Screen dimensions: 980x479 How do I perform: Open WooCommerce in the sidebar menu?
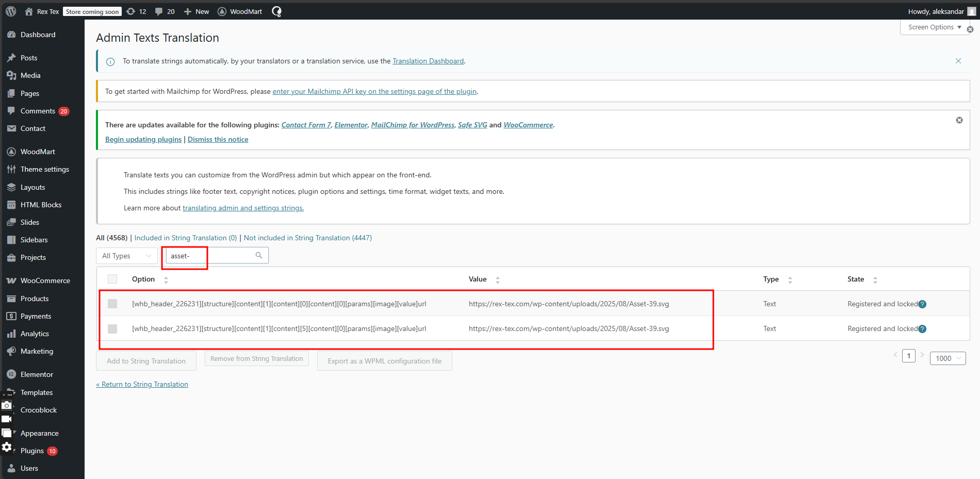[x=45, y=280]
